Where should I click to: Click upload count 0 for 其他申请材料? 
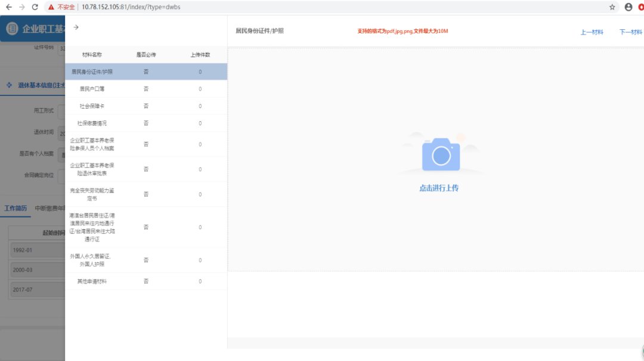point(200,281)
